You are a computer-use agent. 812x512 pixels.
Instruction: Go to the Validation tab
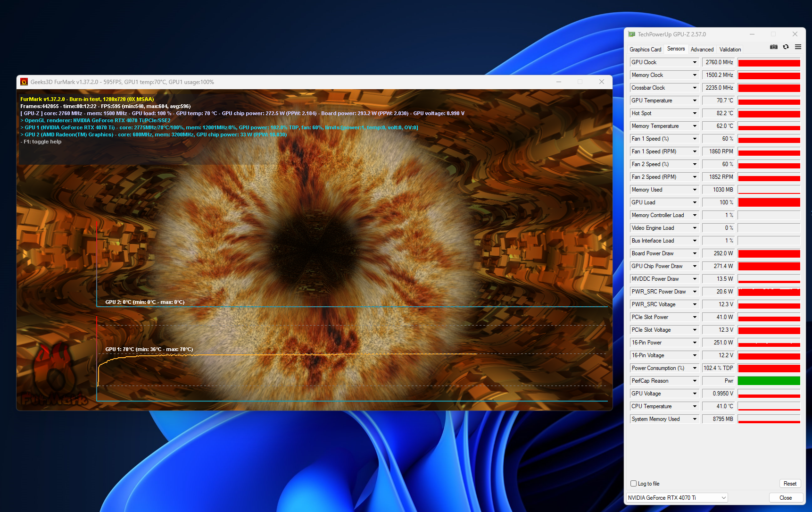click(730, 50)
